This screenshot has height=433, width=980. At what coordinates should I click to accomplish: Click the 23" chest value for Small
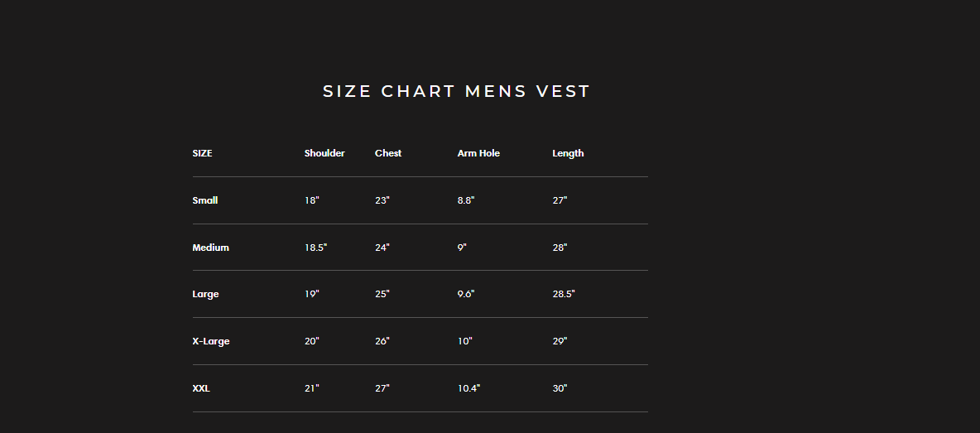[382, 200]
